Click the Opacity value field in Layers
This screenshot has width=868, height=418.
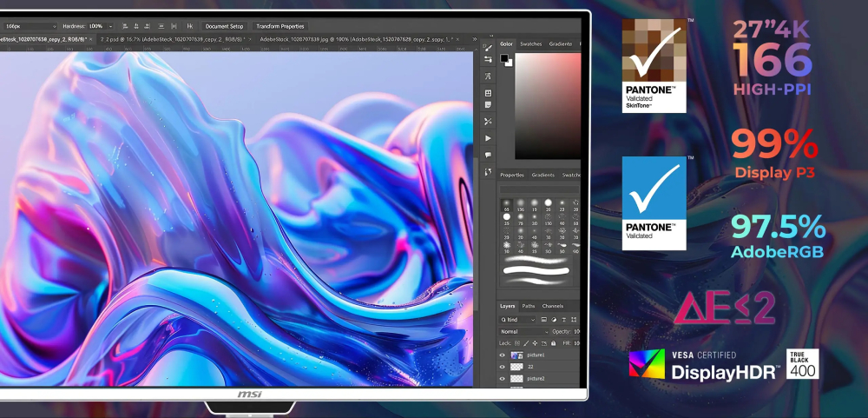(x=577, y=331)
